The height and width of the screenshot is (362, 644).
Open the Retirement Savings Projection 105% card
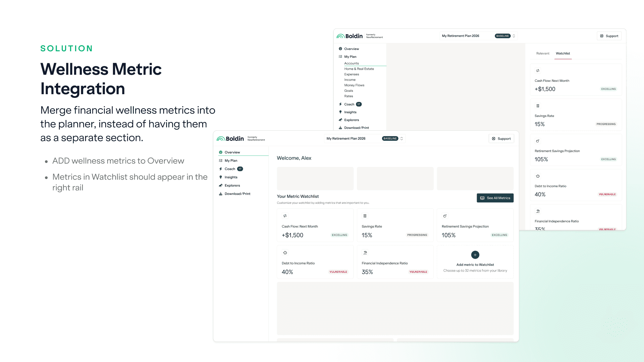pyautogui.click(x=475, y=225)
